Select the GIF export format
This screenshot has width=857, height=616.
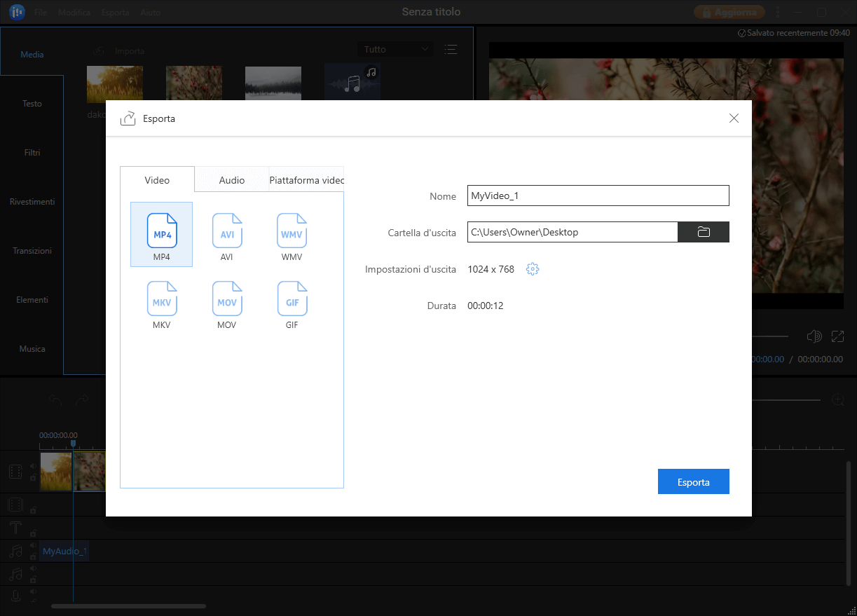click(292, 299)
